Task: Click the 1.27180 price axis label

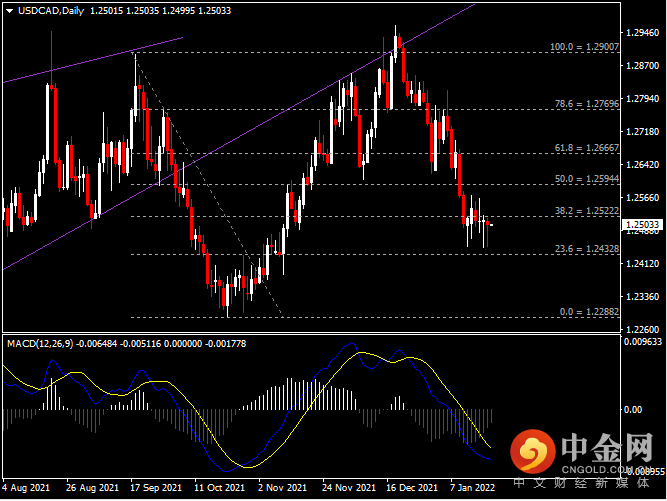Action: click(643, 132)
